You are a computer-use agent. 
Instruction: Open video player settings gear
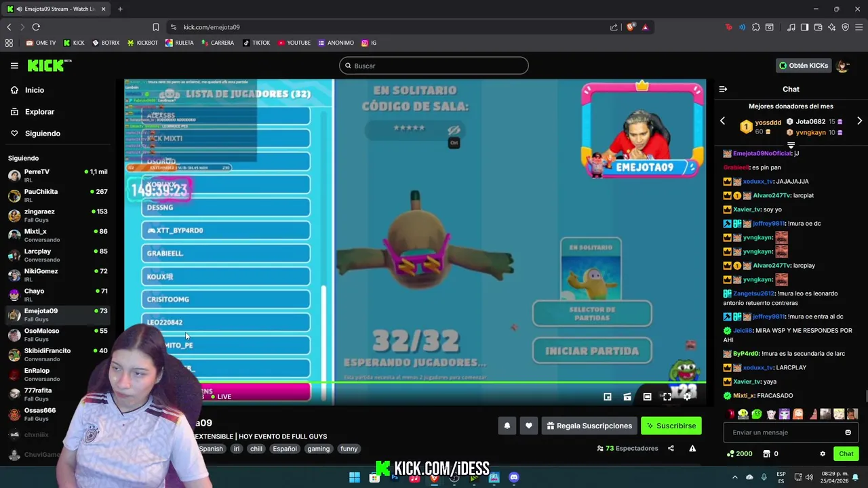tap(687, 396)
